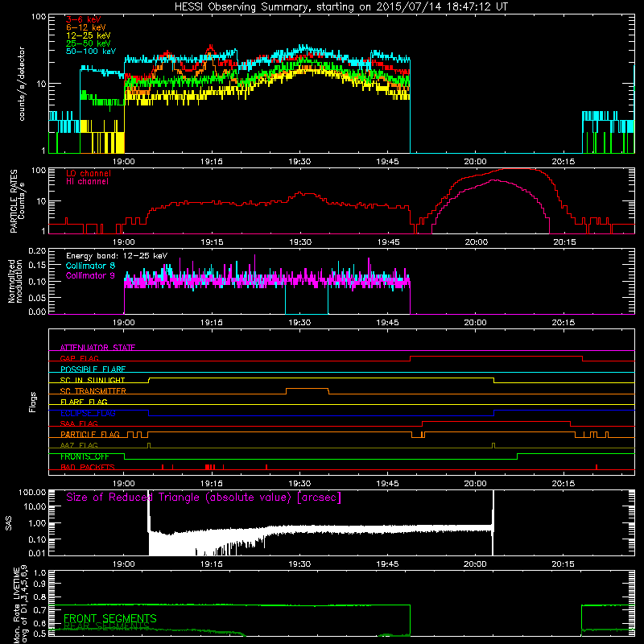Click the green 'FRONTS_OFF' label
Image resolution: width=644 pixels, height=644 pixels.
pos(85,456)
